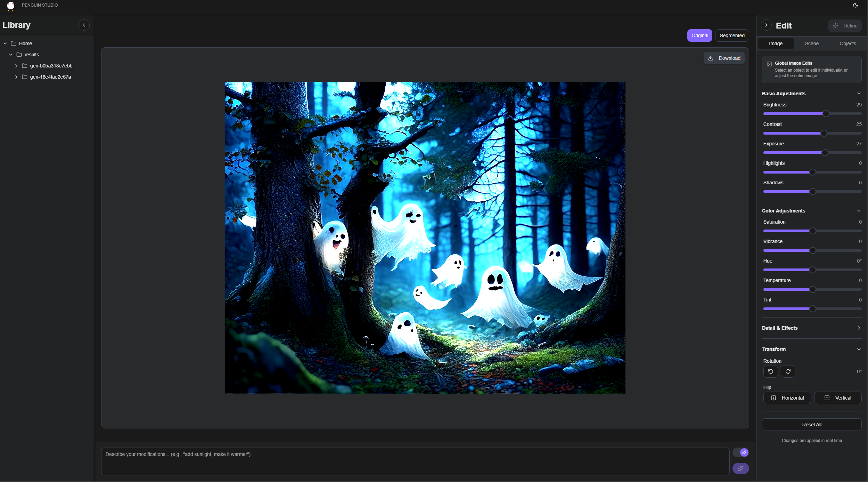Collapse the Color Adjustments section

pyautogui.click(x=859, y=211)
